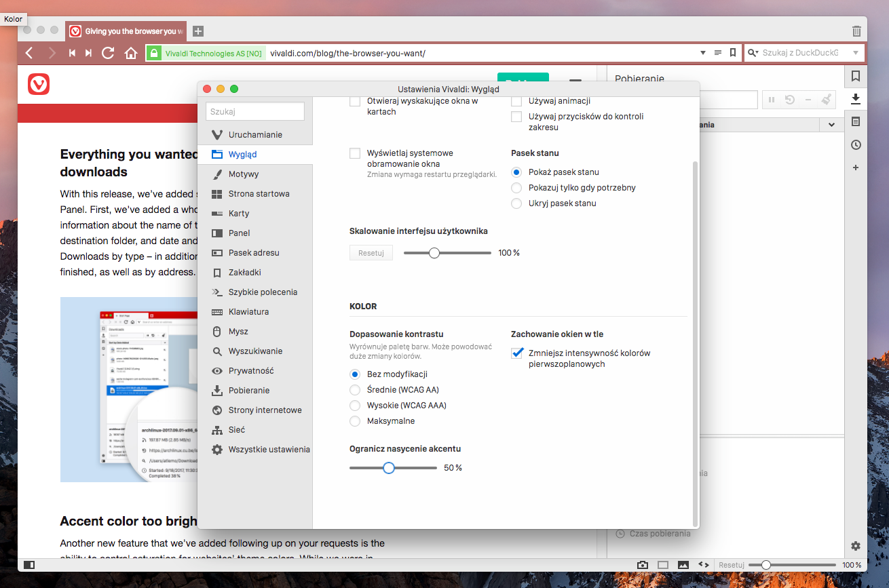Toggle reader view icon in address bar
This screenshot has width=889, height=588.
pos(718,53)
